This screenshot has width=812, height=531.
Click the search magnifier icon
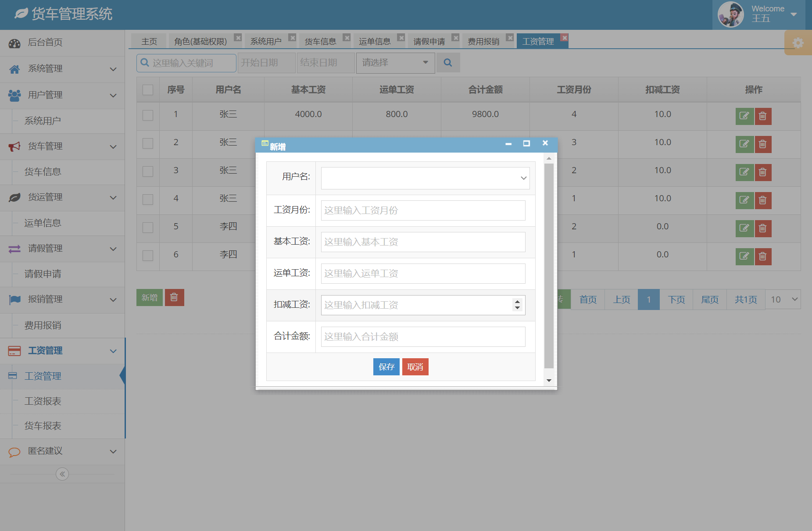[448, 63]
